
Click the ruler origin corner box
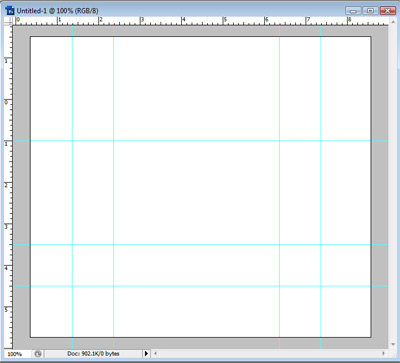pyautogui.click(x=9, y=21)
